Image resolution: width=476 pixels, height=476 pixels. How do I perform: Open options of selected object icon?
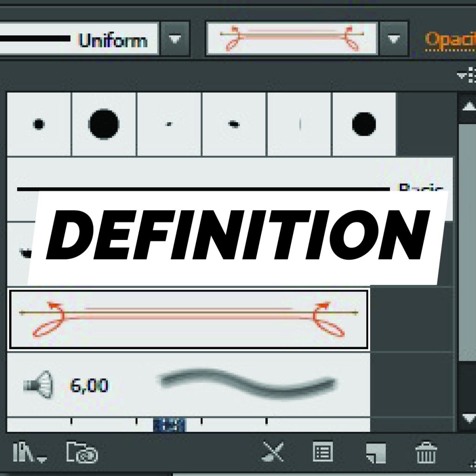tap(323, 452)
